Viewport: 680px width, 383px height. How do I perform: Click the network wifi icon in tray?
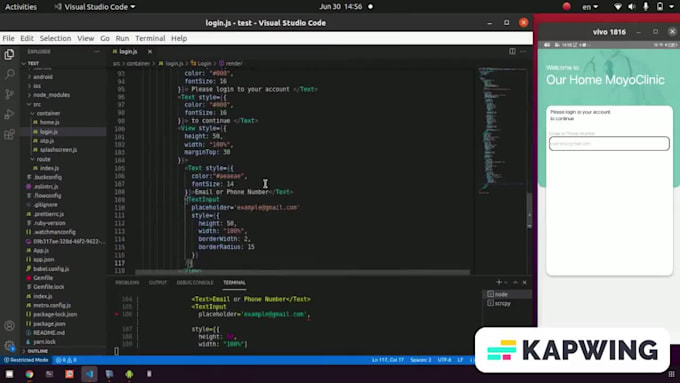coord(618,7)
